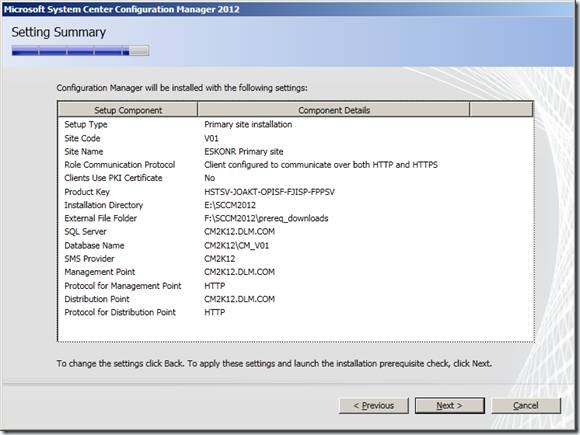Select Management Point value CM2K12.DLM.COM

tap(240, 272)
